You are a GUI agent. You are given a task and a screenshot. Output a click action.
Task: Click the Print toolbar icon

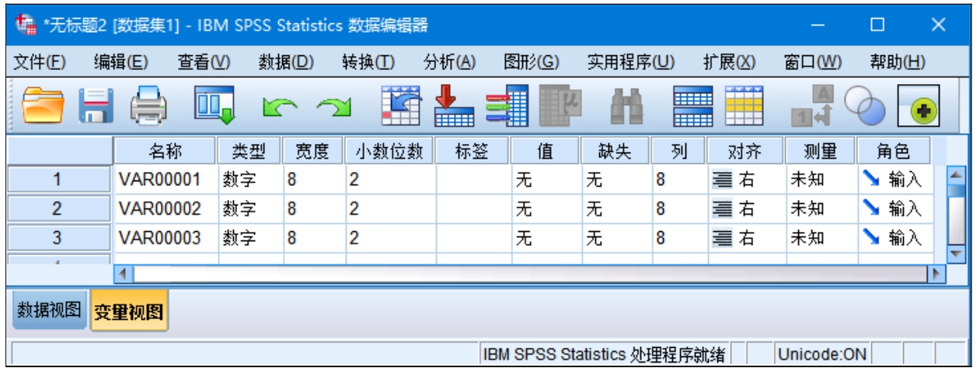click(148, 107)
